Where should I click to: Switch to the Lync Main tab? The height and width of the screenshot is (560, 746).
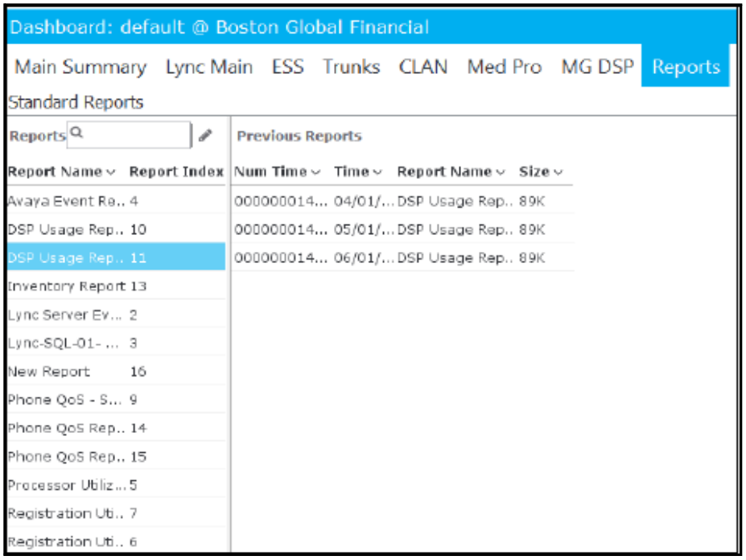point(209,67)
